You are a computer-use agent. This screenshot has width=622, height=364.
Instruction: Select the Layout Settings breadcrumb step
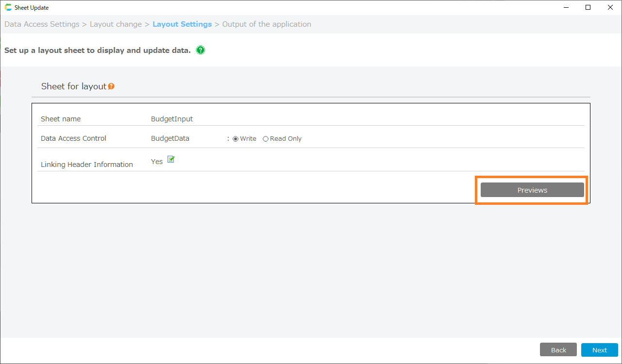coord(182,24)
